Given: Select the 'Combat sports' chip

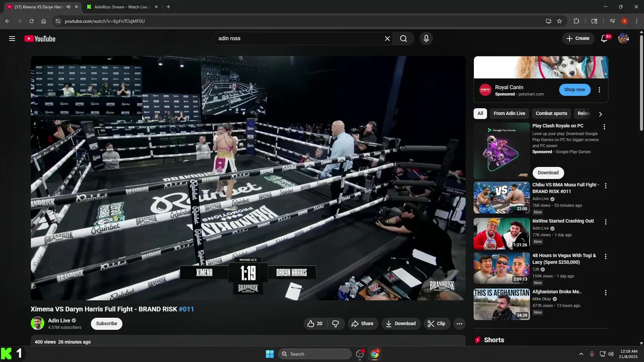Looking at the screenshot, I should 551,114.
